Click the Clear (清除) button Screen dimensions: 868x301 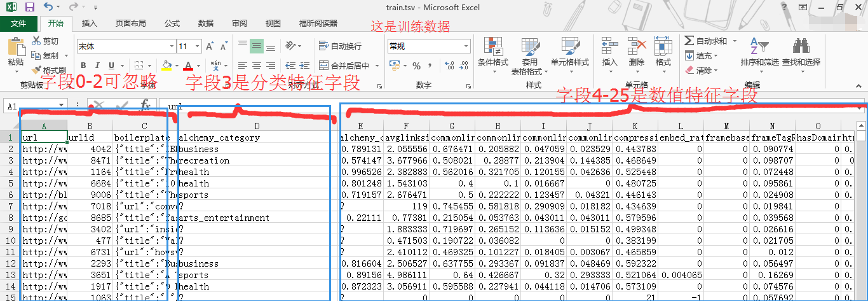pos(702,70)
